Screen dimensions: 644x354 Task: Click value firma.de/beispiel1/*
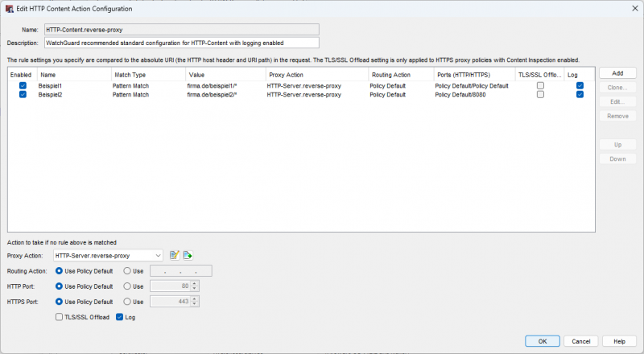click(x=212, y=86)
